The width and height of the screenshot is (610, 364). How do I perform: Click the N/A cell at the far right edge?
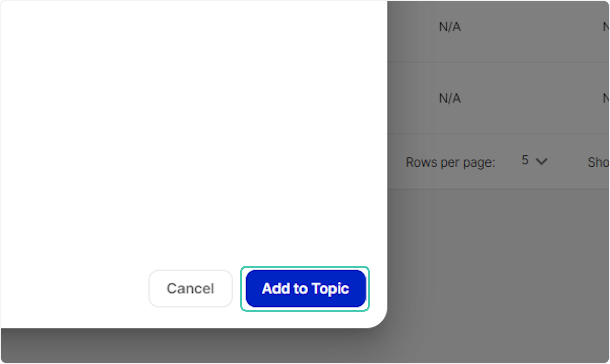pos(605,26)
